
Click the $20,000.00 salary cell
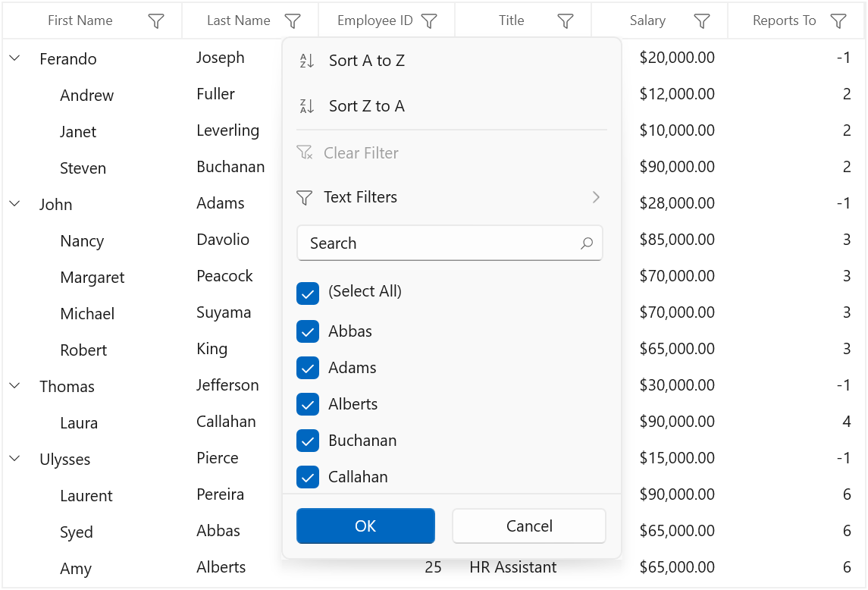tap(677, 58)
